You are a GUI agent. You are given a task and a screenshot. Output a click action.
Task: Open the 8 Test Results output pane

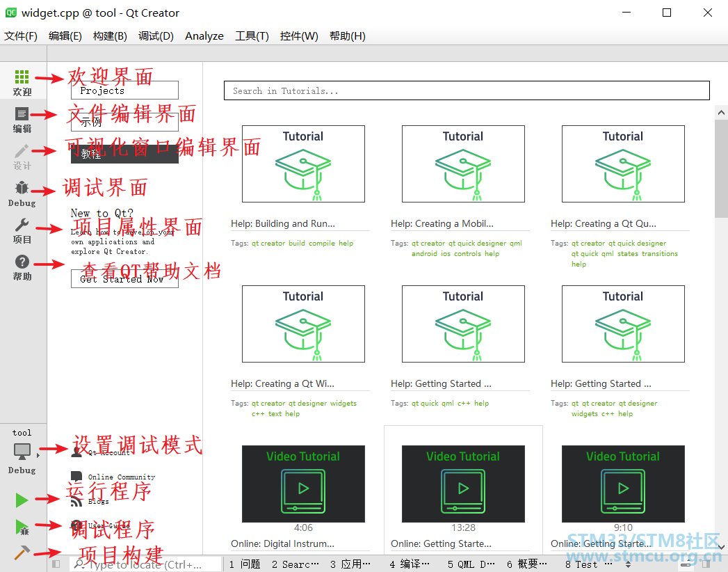click(588, 564)
